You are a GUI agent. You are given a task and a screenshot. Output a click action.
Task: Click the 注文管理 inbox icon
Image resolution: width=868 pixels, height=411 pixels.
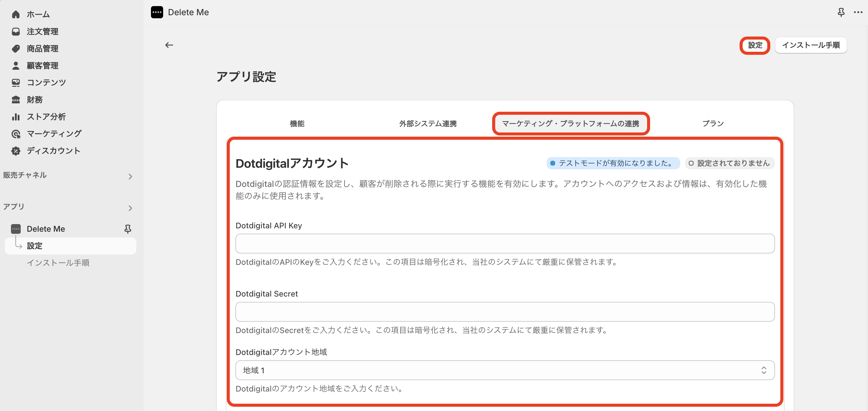[x=16, y=31]
